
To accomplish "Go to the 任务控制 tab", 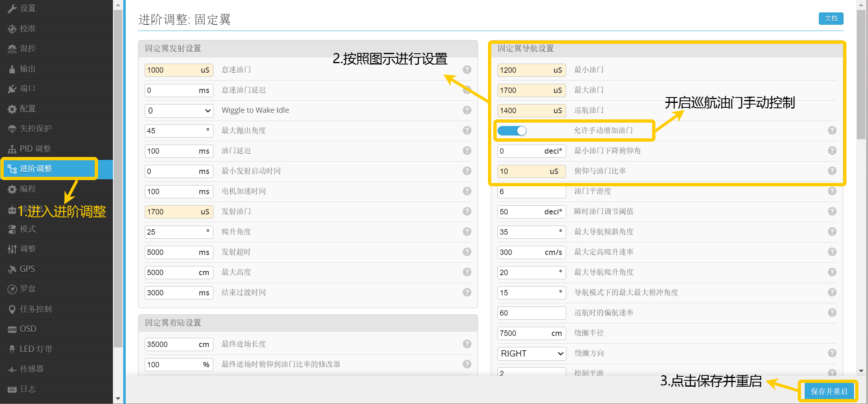I will (x=36, y=309).
